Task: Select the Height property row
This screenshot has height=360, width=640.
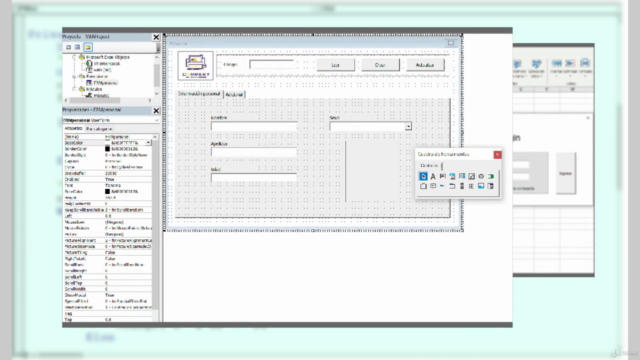Action: 108,198
